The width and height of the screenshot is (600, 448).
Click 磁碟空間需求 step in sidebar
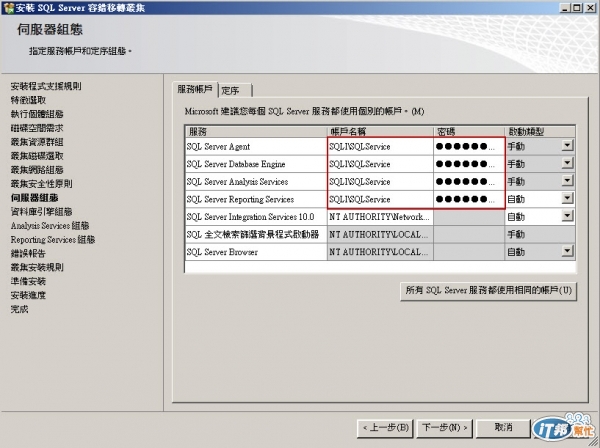[x=37, y=128]
